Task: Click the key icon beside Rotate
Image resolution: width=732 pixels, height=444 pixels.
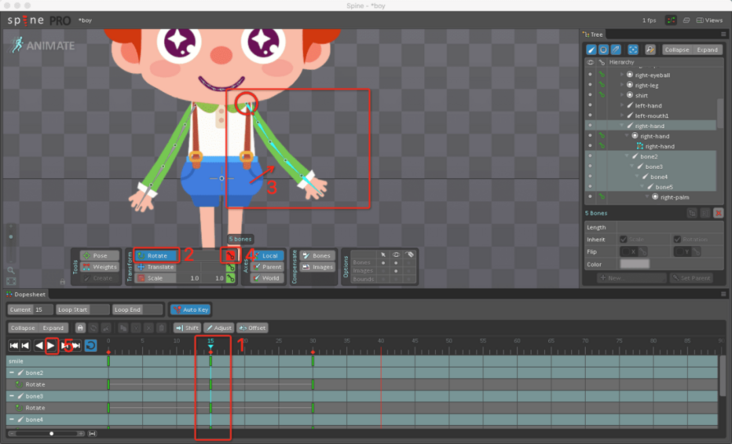Action: tap(230, 255)
